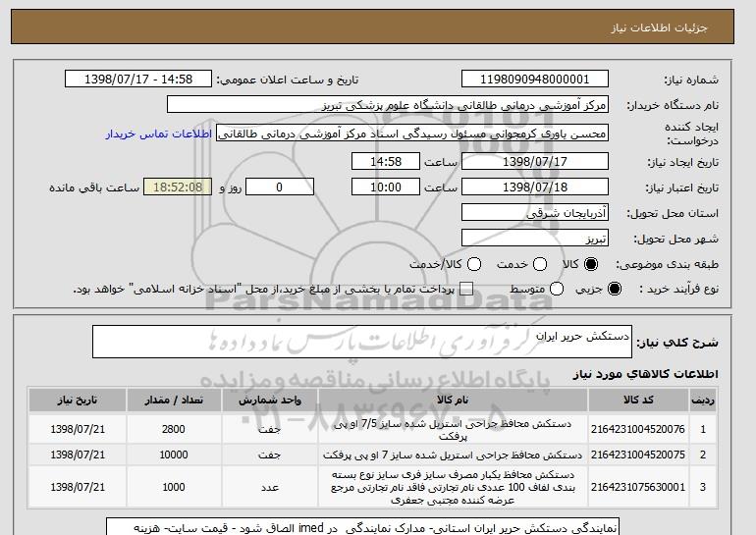Click the remaining days field showing 0
This screenshot has width=756, height=535.
point(280,187)
